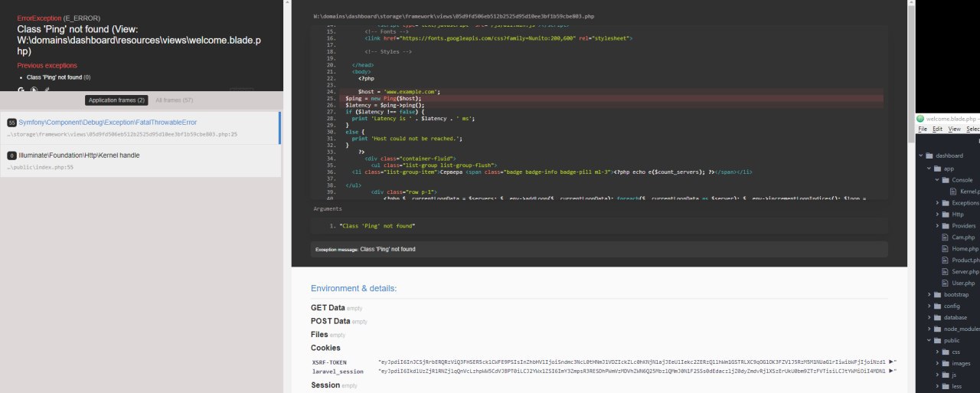Viewport: 980px width, 393px height.
Task: Click the argument "Class 'Ping' not found"
Action: point(377,226)
